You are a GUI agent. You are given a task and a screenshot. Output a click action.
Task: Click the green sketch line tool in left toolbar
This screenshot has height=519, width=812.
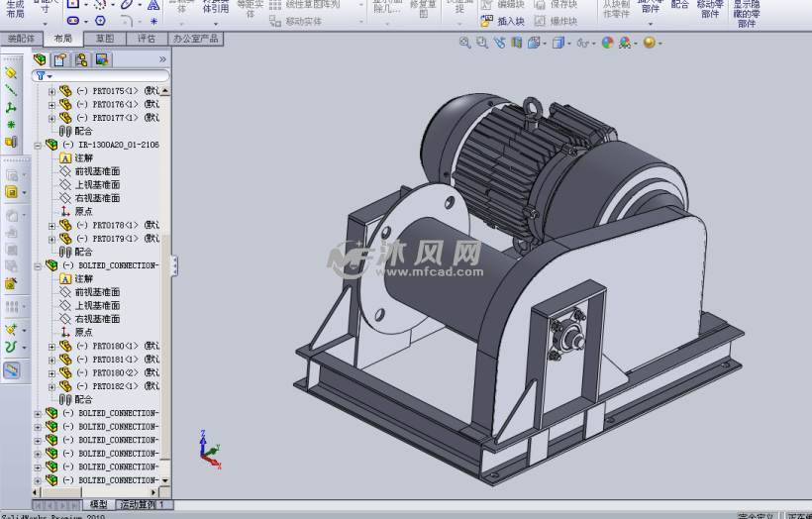pos(11,91)
